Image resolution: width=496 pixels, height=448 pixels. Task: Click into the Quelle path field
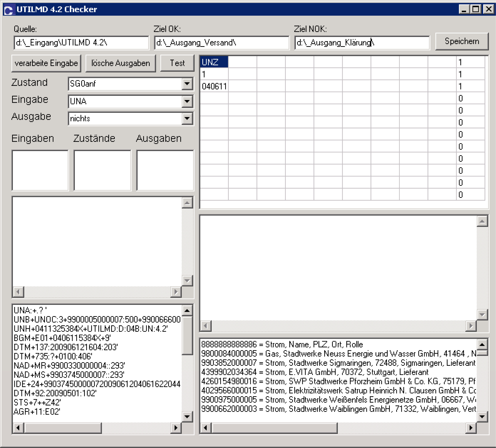click(x=81, y=43)
